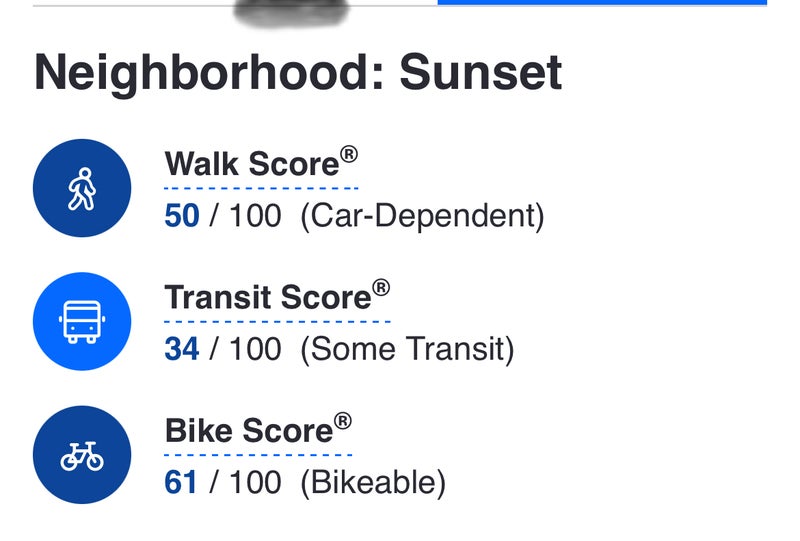The height and width of the screenshot is (541, 800).
Task: Click the bus transit icon
Action: tap(82, 322)
